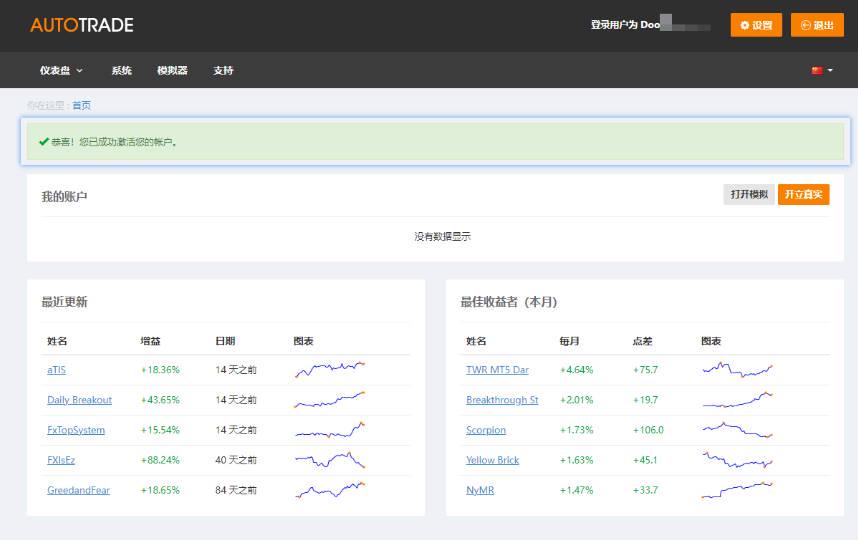Expand the 仪表盘 dashboard menu
The height and width of the screenshot is (540, 858).
[x=61, y=70]
